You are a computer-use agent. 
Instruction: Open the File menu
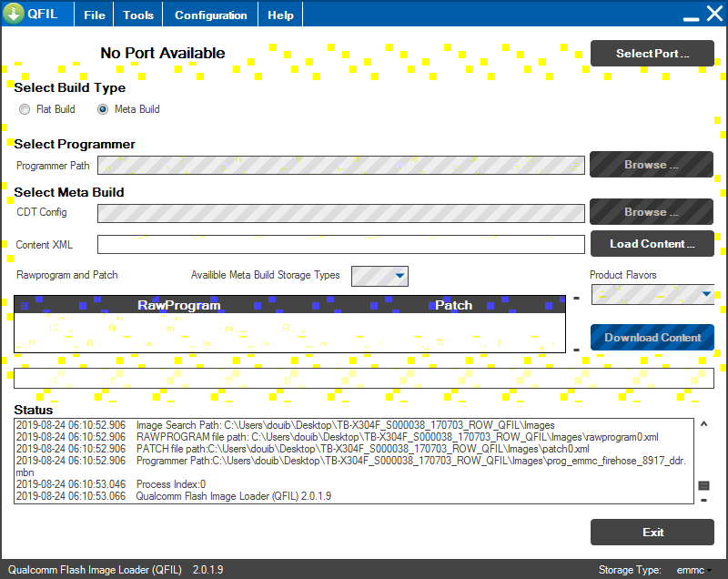pos(94,14)
